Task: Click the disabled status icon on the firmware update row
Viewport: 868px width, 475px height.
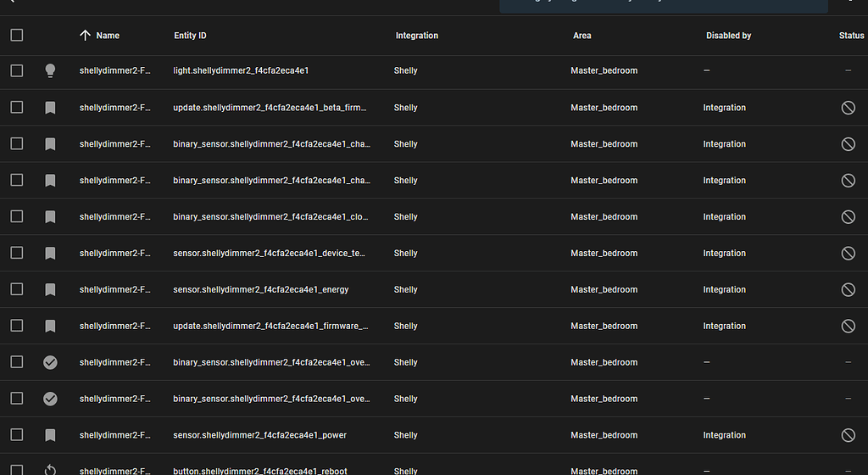Action: (848, 326)
